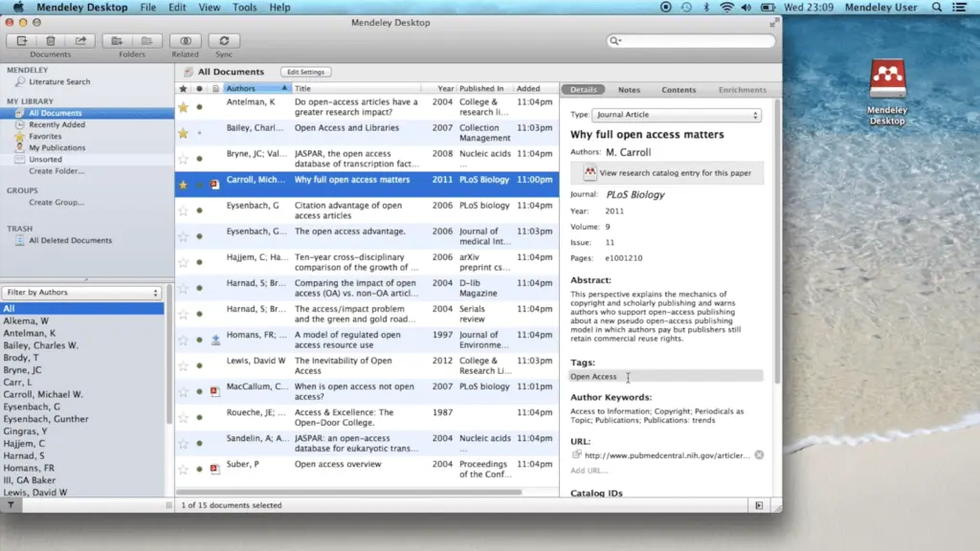
Task: Click the filter funnel icon at bottom left
Action: [11, 505]
